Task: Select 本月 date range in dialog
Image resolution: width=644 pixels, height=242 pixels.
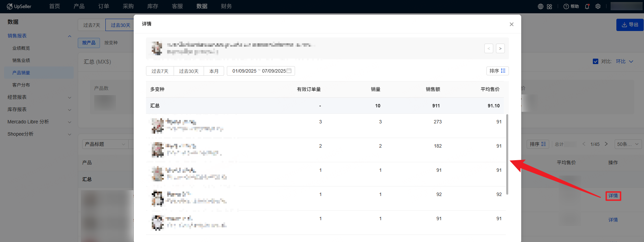Action: tap(214, 71)
